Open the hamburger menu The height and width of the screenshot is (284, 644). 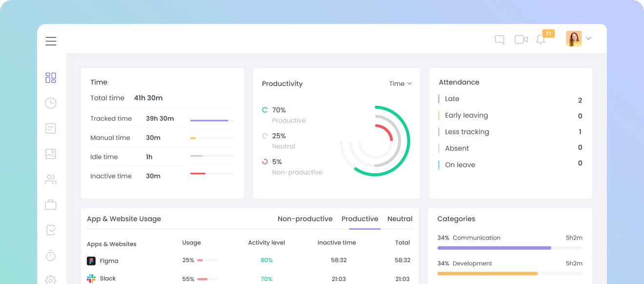[x=51, y=41]
